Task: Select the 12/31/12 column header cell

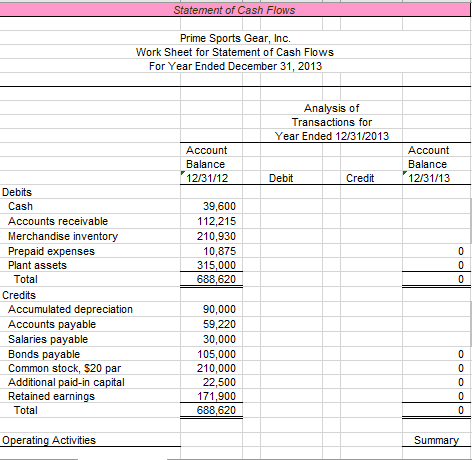Action: pos(211,178)
